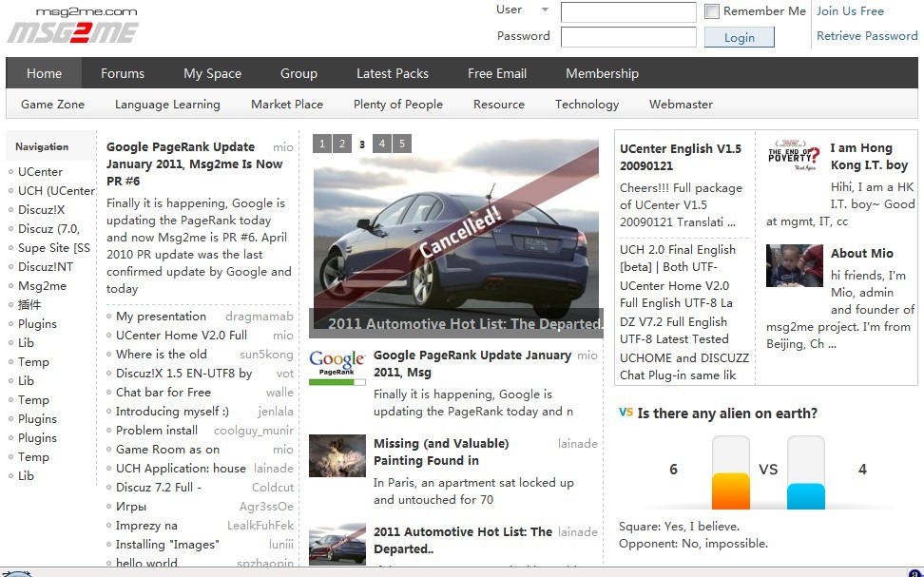
Task: Open the 插件 Navigation sidebar entry
Action: point(29,305)
